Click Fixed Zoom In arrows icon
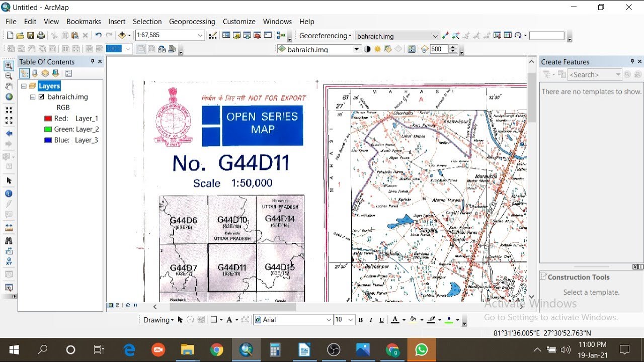The height and width of the screenshot is (362, 644). (9, 110)
